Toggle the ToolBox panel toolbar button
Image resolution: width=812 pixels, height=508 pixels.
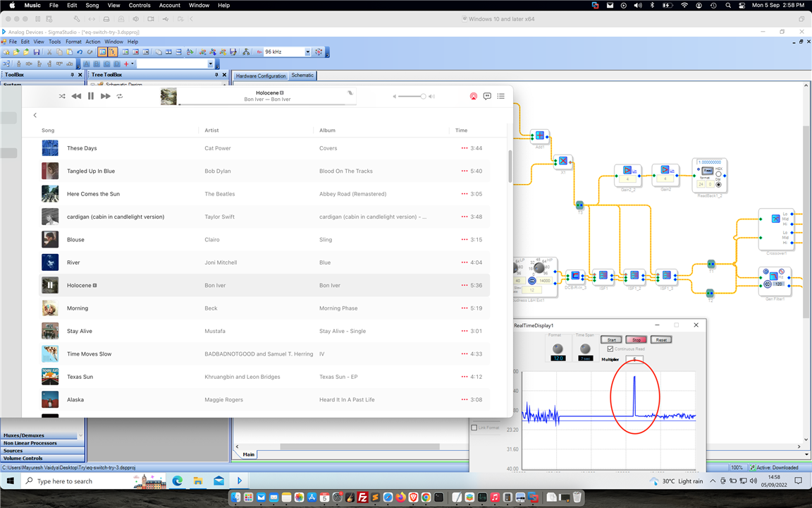point(102,52)
